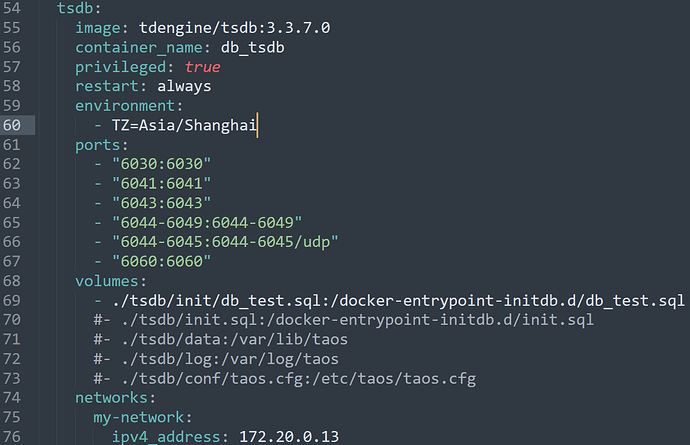Click the ports key
This screenshot has height=445, width=690.
tap(98, 144)
